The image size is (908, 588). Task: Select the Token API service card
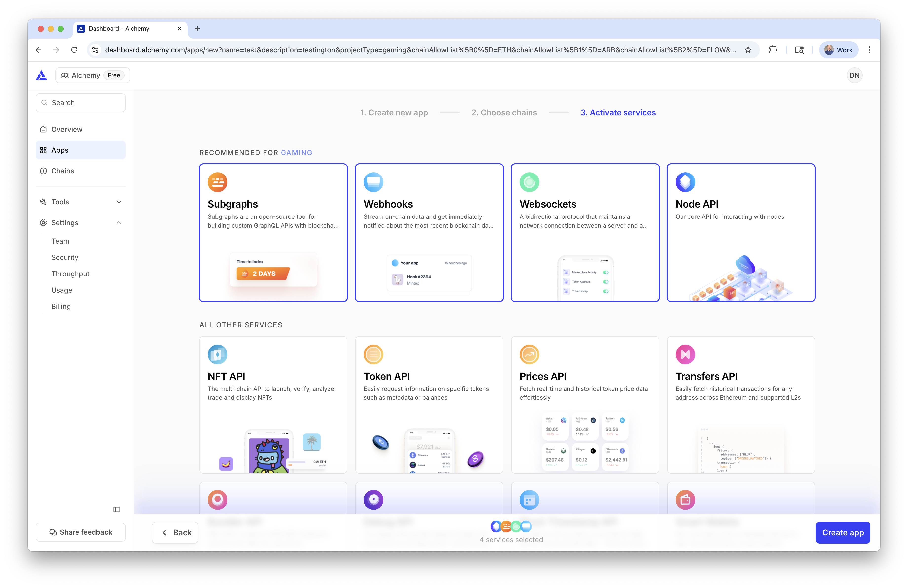(x=429, y=404)
